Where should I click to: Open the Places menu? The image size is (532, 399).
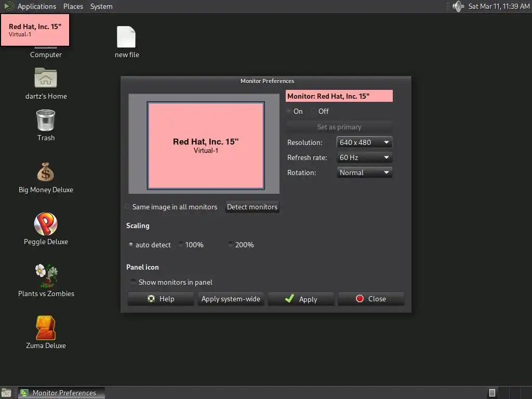point(73,6)
